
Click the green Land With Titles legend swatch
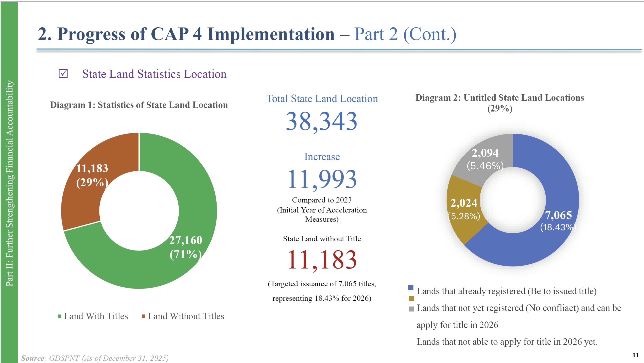(x=59, y=316)
